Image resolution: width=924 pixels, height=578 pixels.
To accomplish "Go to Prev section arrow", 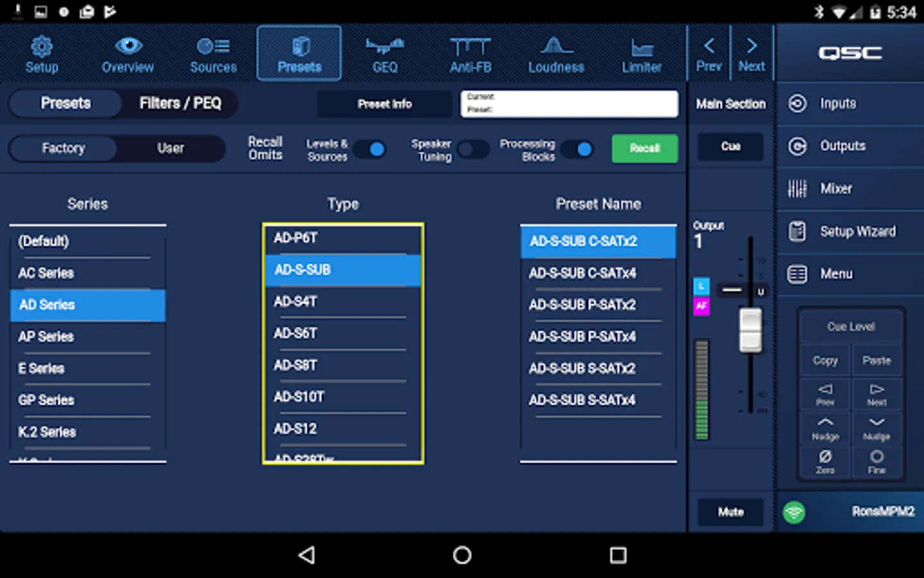I will click(x=708, y=54).
